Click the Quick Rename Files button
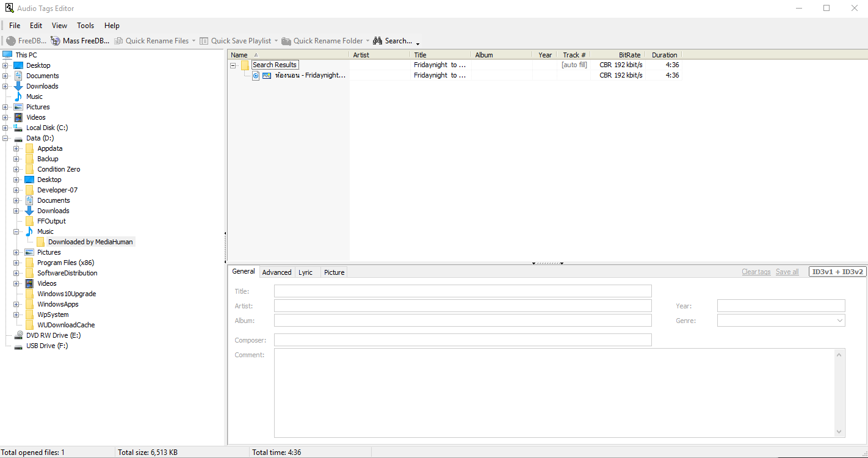 151,41
